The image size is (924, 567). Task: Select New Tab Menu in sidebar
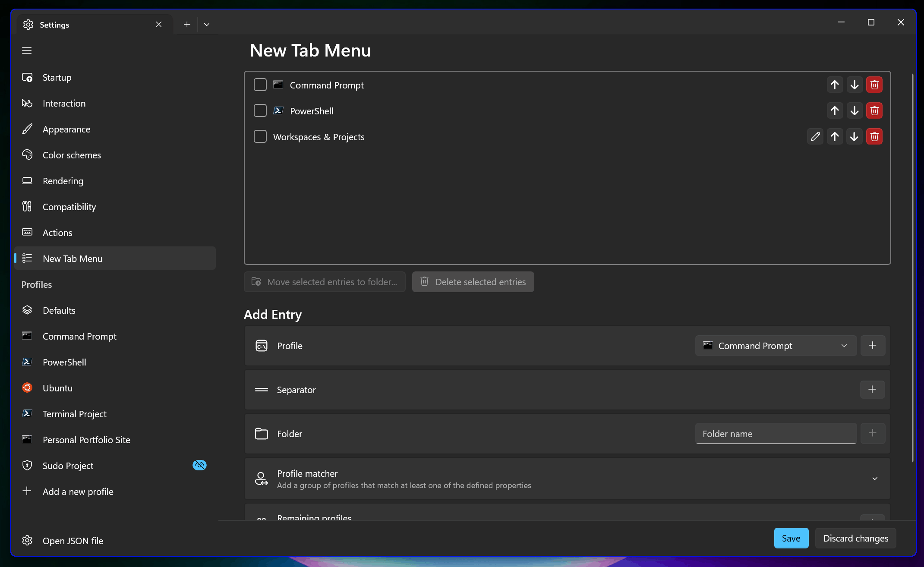coord(115,258)
